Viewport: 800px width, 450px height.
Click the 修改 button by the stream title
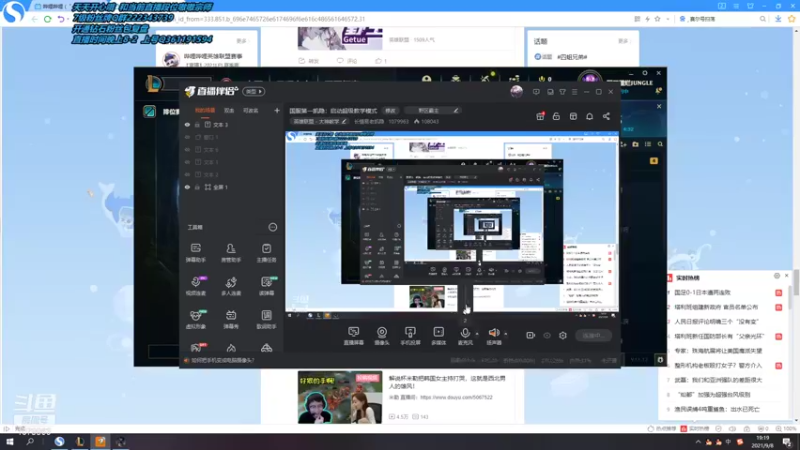coord(390,110)
